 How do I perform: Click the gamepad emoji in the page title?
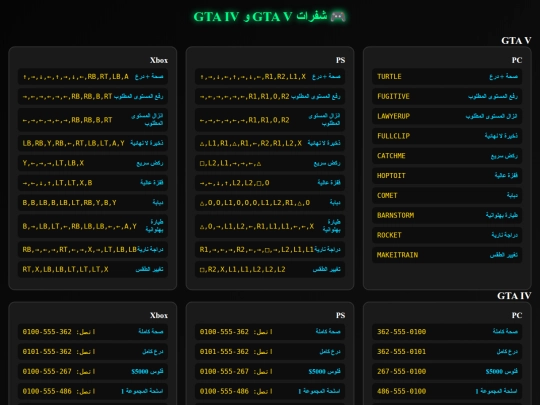pyautogui.click(x=338, y=16)
